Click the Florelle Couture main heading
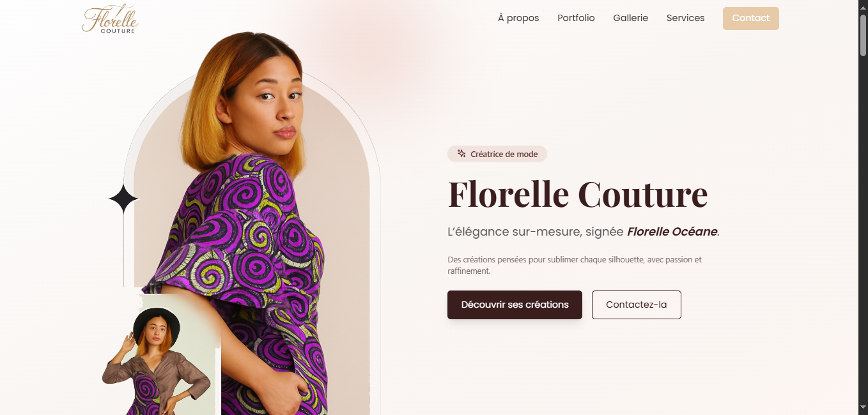 [x=578, y=194]
